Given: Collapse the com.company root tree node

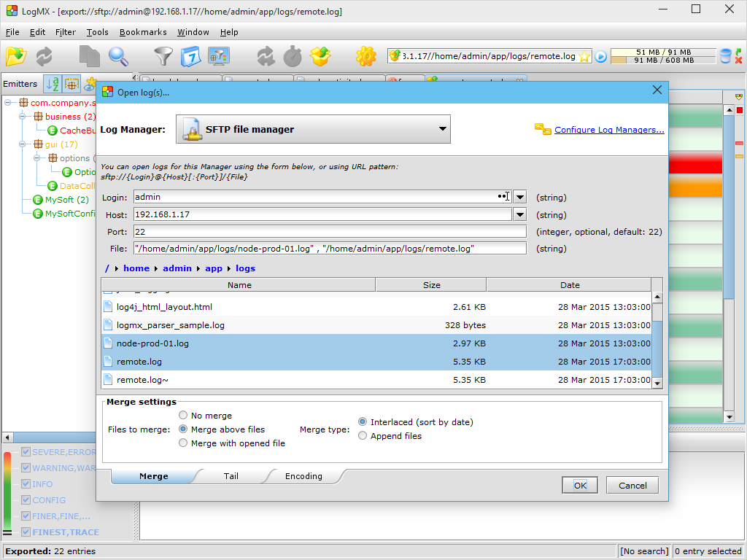Looking at the screenshot, I should click(x=7, y=102).
